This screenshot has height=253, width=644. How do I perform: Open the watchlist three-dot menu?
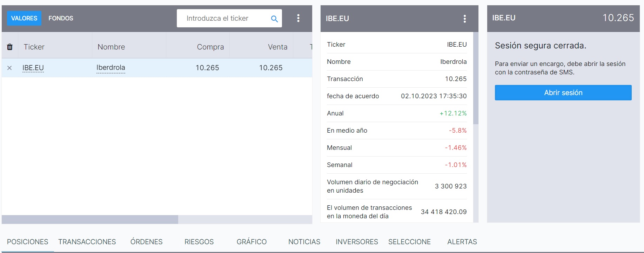pos(298,18)
